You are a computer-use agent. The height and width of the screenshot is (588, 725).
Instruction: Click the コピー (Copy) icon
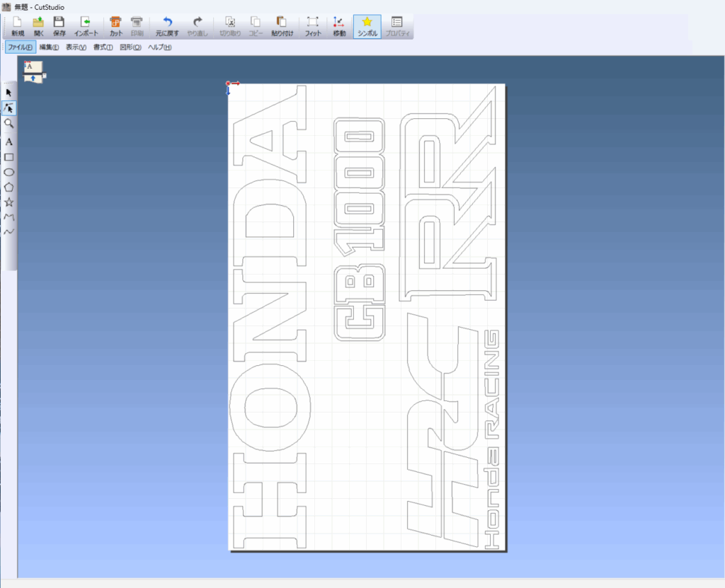click(x=256, y=26)
